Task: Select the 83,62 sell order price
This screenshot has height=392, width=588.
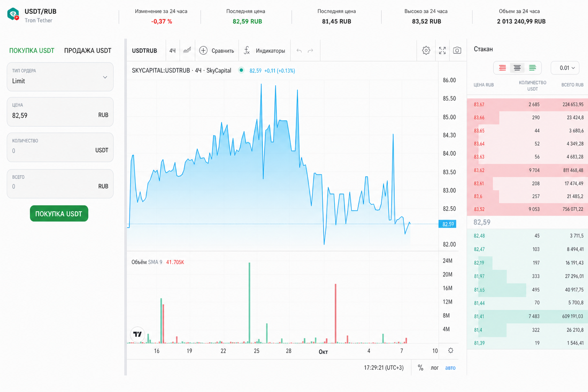Action: (479, 170)
